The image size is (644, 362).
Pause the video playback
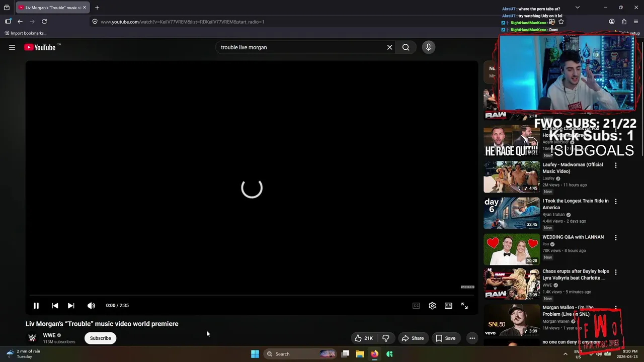coord(36,306)
